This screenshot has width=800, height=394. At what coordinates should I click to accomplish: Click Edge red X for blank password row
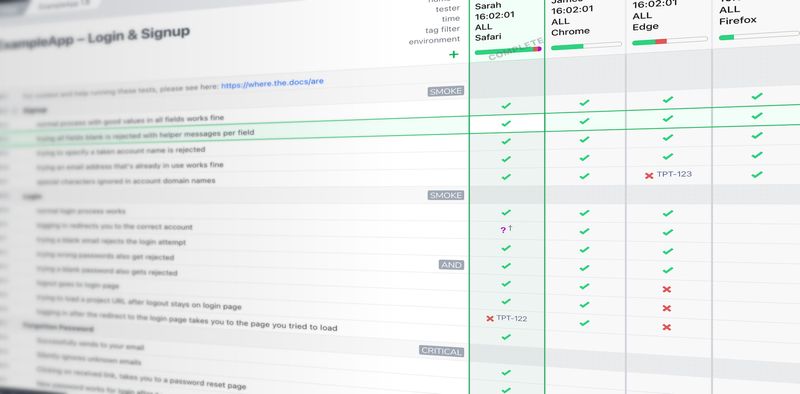point(666,289)
